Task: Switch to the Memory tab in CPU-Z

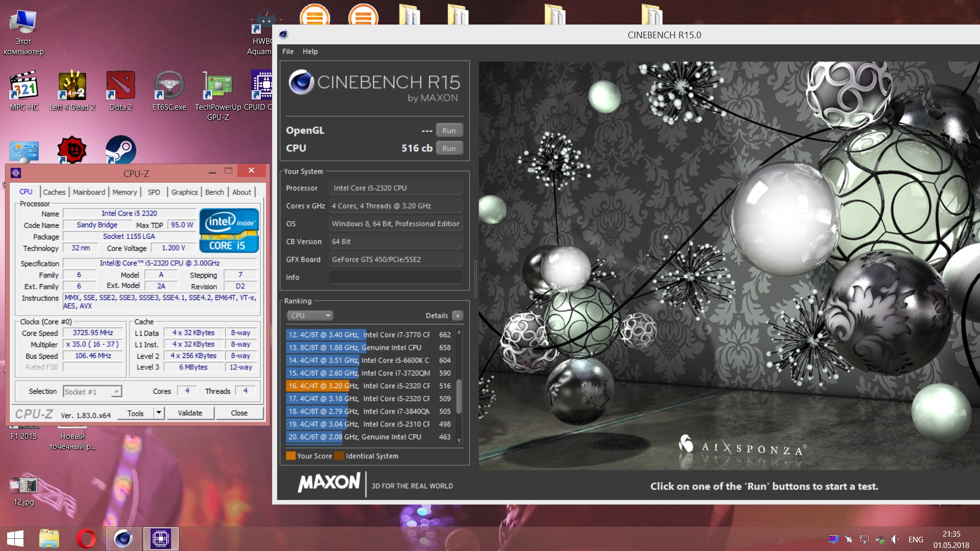Action: [125, 192]
